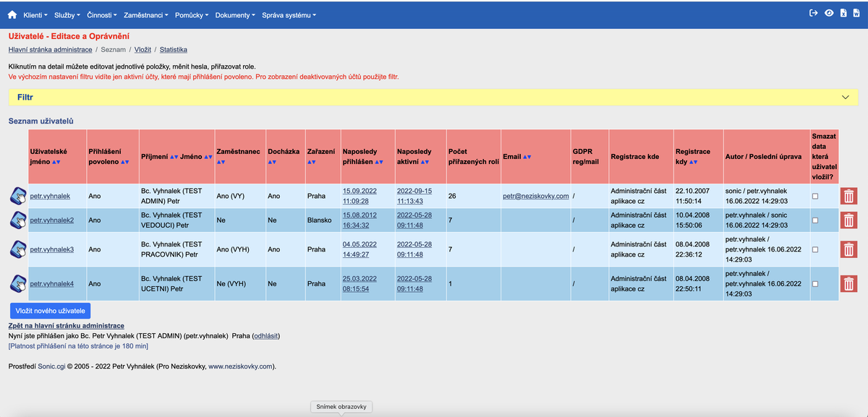Open the eye preview icon in top bar
The height and width of the screenshot is (417, 868).
(829, 13)
